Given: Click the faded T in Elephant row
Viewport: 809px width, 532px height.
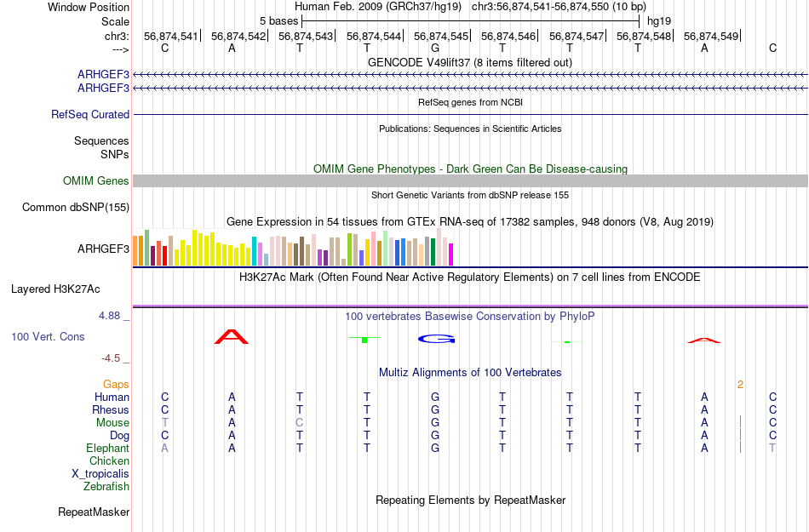Looking at the screenshot, I should (772, 448).
